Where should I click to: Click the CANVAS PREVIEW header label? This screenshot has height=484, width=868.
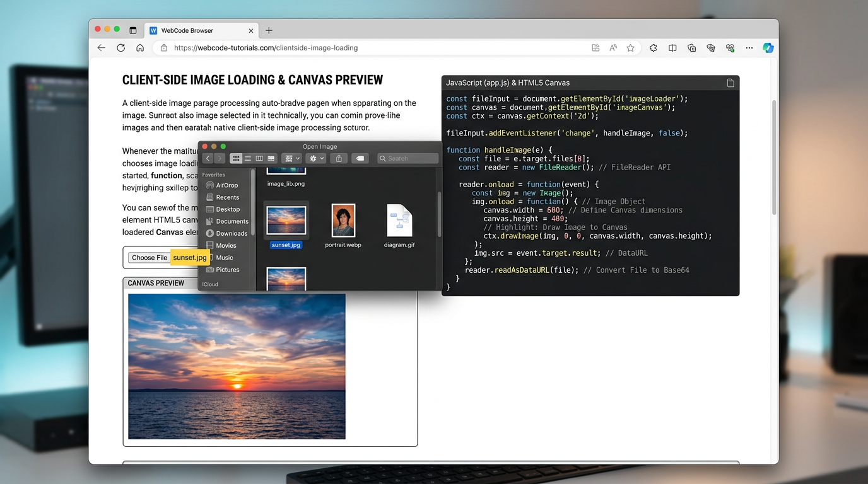[156, 283]
